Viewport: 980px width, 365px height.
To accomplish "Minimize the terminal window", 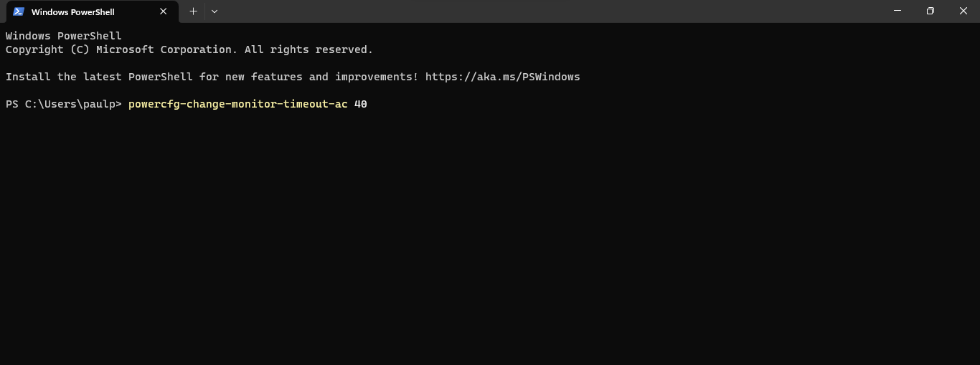I will coord(897,11).
